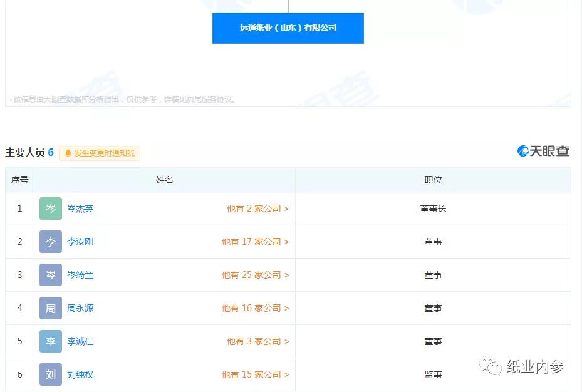
Task: Click the 刘 avatar icon for 刘纯权
Action: pyautogui.click(x=51, y=374)
